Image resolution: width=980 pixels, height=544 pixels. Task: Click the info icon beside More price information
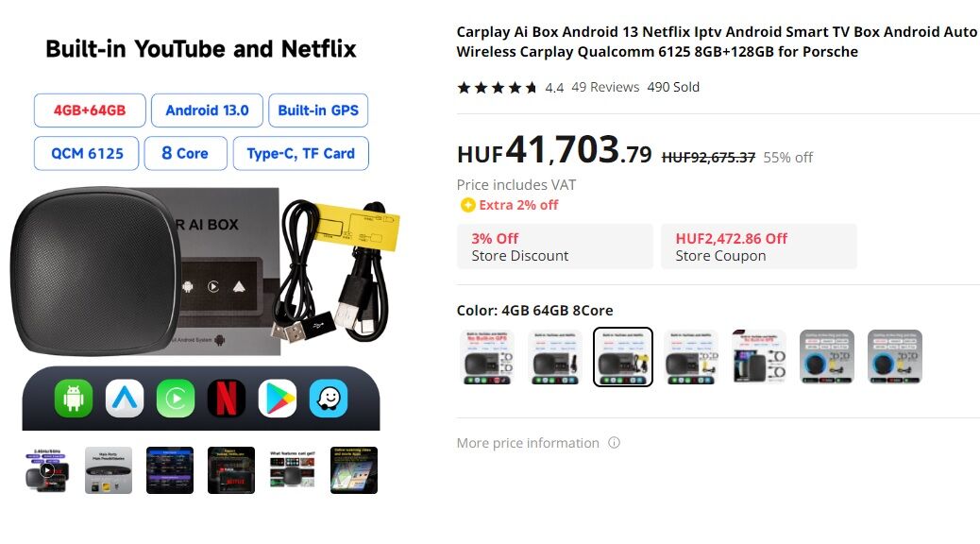click(615, 443)
